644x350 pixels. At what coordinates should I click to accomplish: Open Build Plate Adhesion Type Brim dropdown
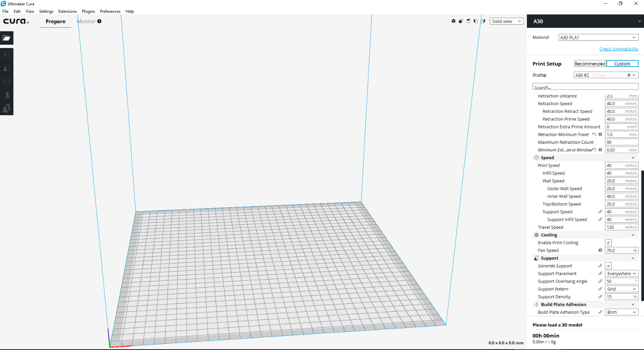point(622,312)
